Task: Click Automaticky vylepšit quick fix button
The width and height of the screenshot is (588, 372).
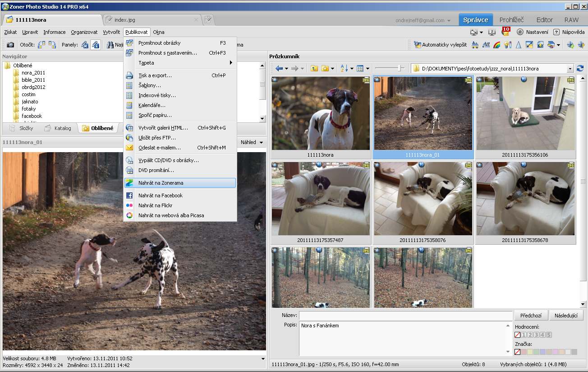Action: click(x=441, y=45)
